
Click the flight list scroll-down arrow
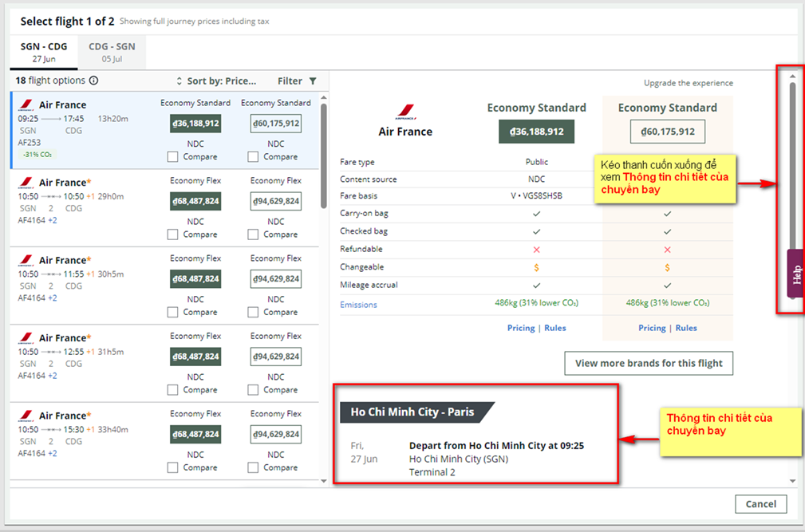click(323, 481)
